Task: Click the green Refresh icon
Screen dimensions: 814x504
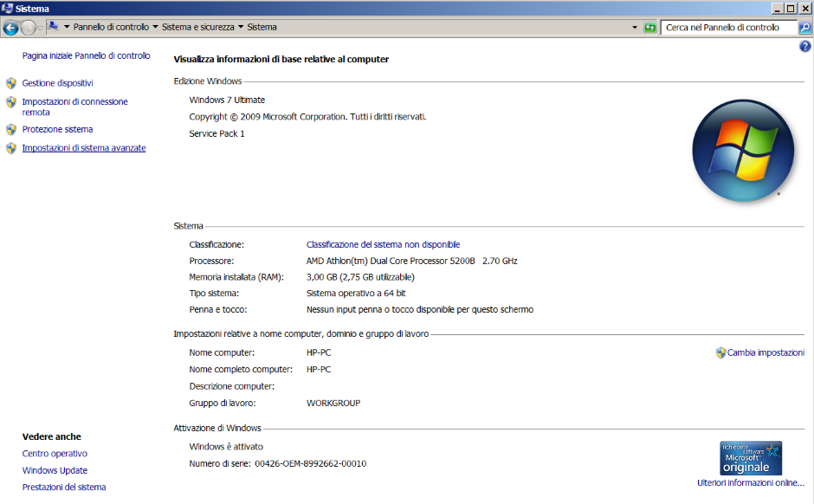Action: tap(650, 28)
